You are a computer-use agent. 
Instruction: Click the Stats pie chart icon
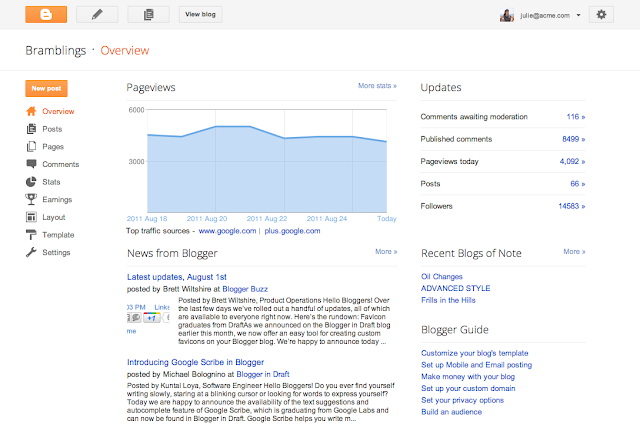(x=32, y=182)
